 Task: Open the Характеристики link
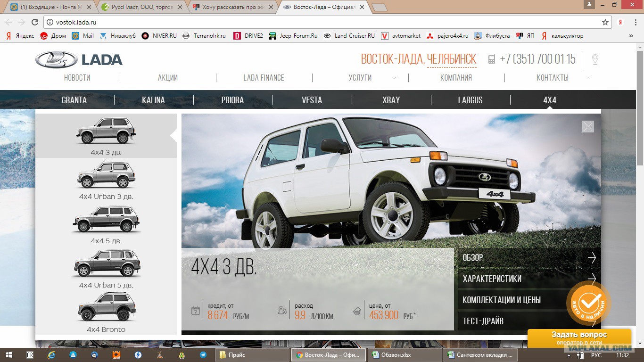(x=529, y=279)
